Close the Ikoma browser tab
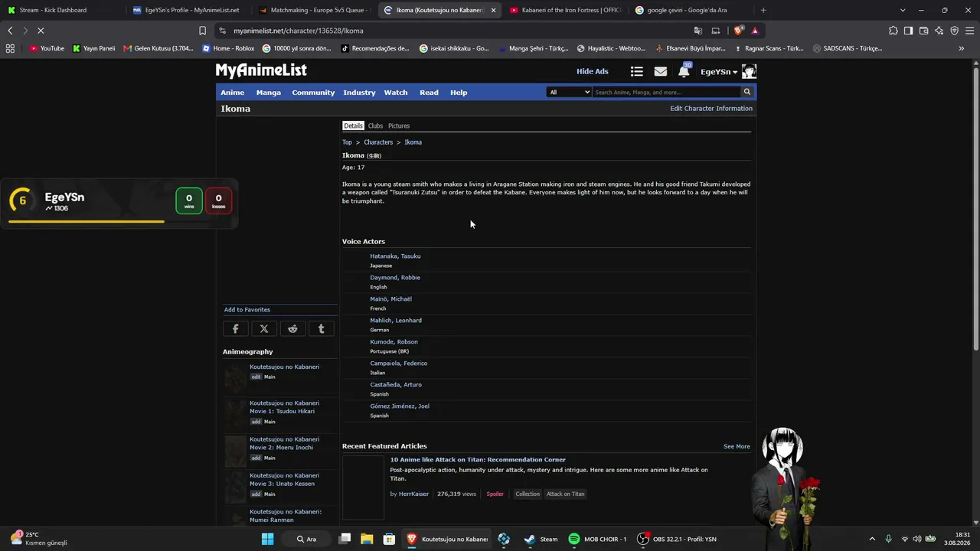980x551 pixels. pos(493,10)
